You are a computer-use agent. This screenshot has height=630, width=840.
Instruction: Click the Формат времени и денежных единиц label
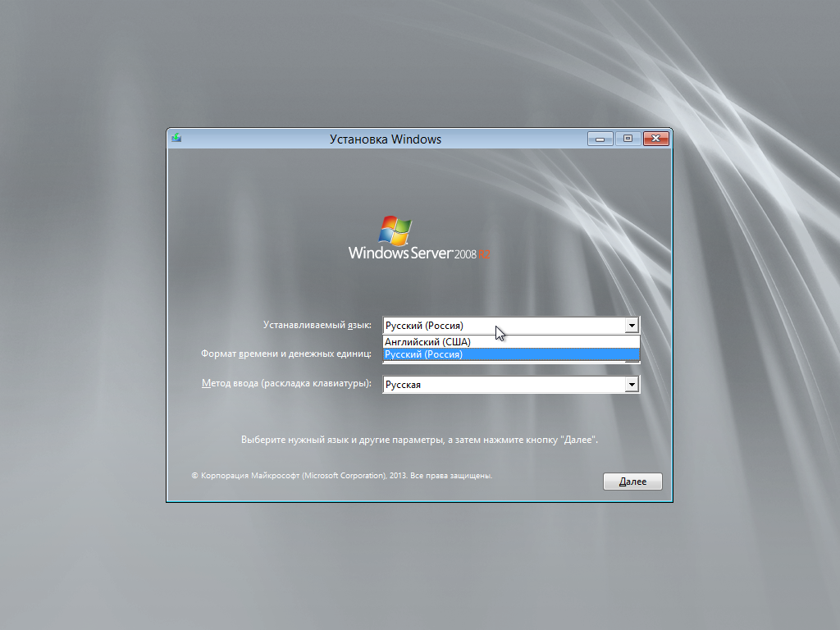pos(286,354)
